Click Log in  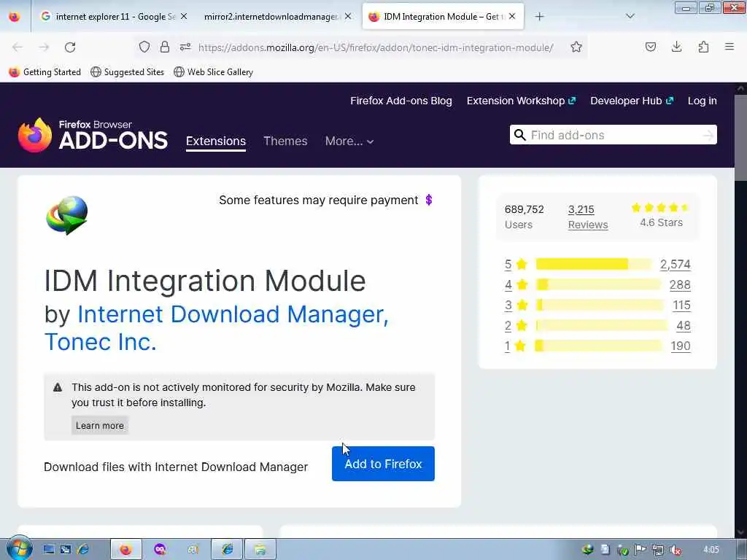click(x=703, y=101)
